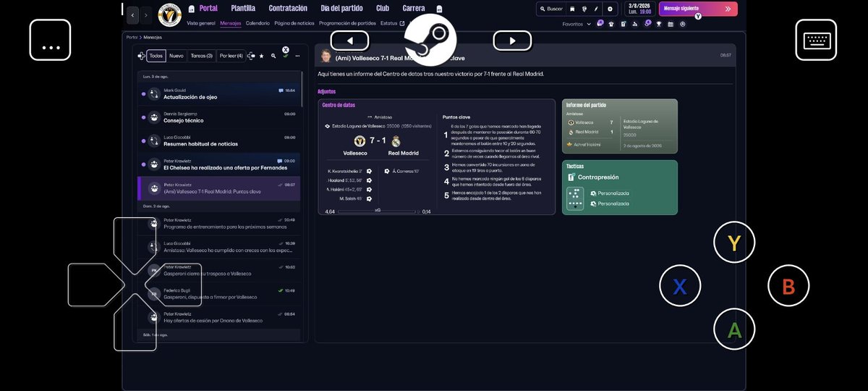Click the formation pitch icon in Tácticas
Screen dimensions: 868x391
tap(575, 198)
